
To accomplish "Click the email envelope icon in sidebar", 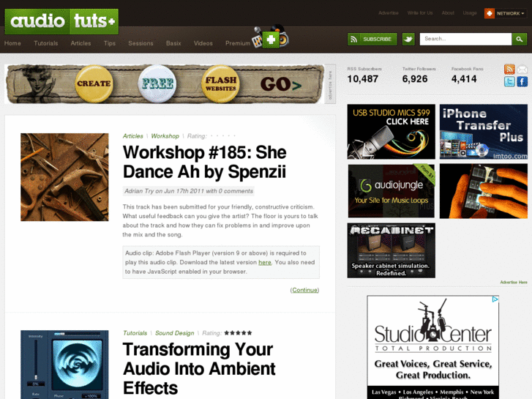I will pos(522,70).
